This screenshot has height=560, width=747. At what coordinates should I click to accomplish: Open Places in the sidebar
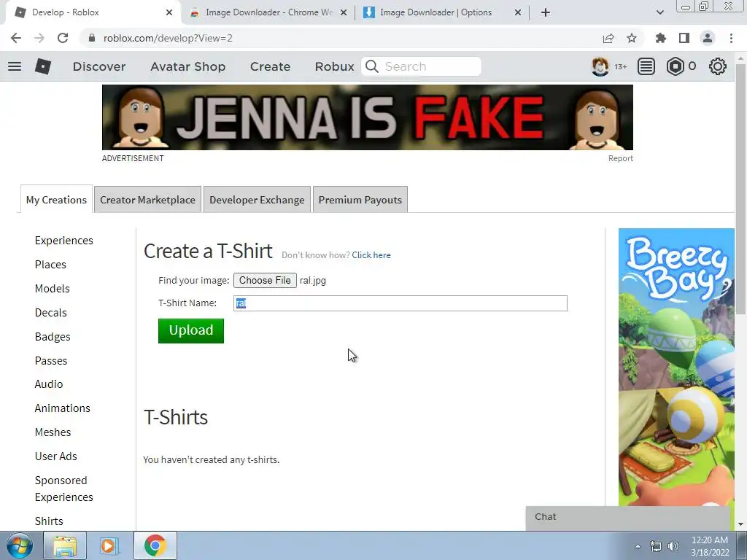pos(50,265)
